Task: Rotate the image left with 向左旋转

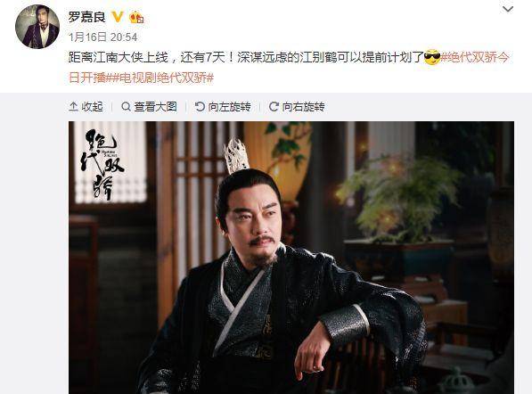Action: [224, 107]
